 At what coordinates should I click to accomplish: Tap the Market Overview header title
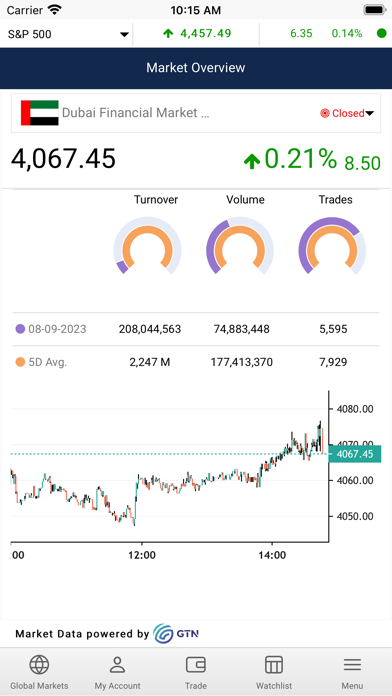pyautogui.click(x=196, y=67)
